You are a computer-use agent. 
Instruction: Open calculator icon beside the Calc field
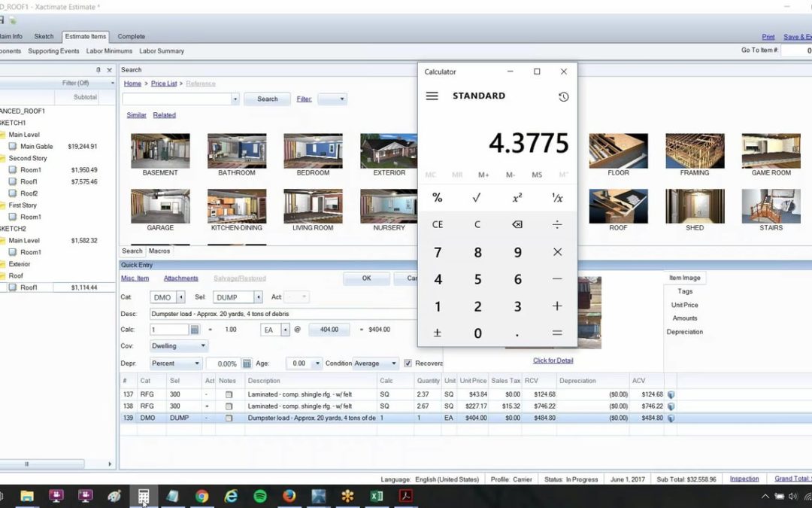point(195,330)
